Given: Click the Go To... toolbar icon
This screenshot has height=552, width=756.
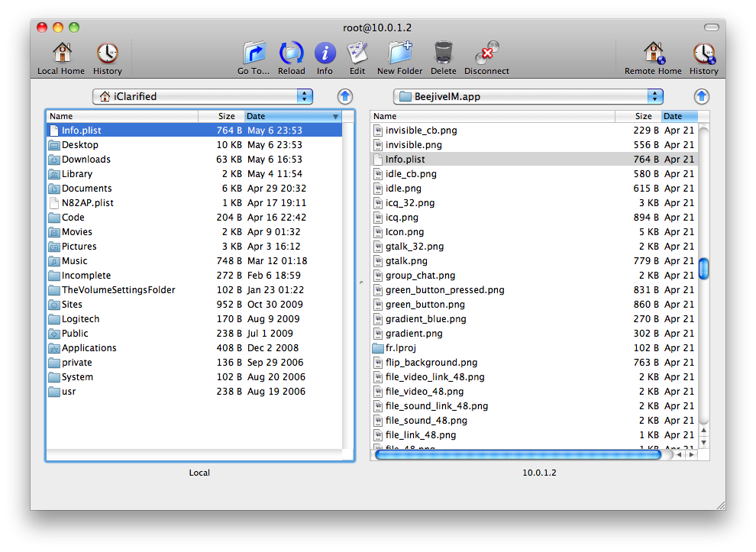Looking at the screenshot, I should coord(254,55).
